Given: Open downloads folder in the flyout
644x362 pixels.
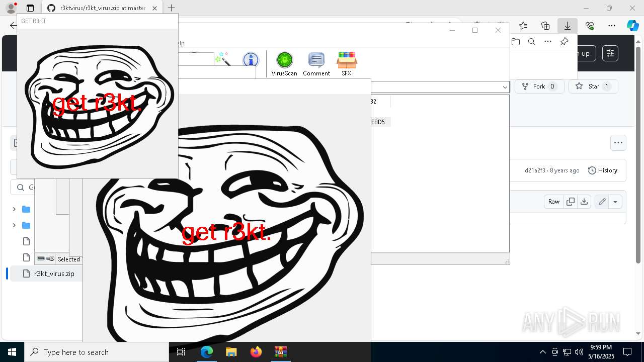Looking at the screenshot, I should tap(516, 42).
